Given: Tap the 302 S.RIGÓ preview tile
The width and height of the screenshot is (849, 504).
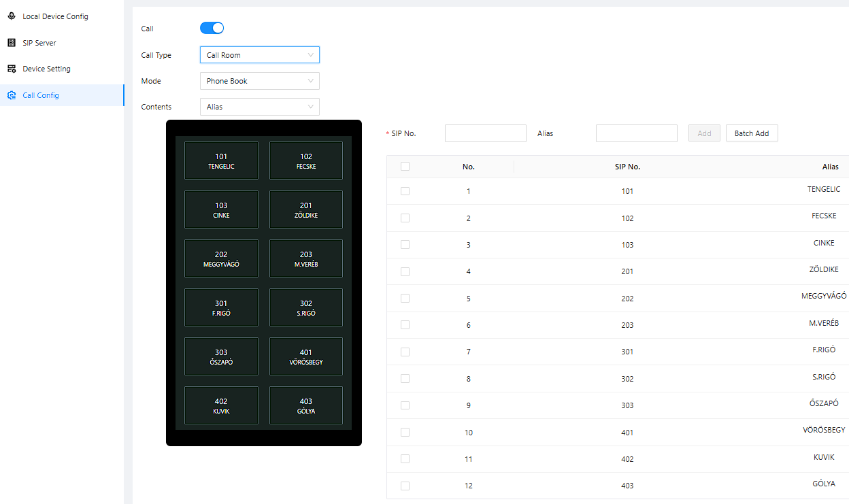Looking at the screenshot, I should click(306, 307).
